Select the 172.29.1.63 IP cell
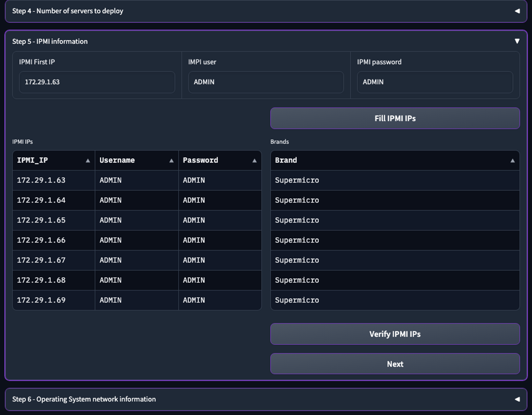This screenshot has width=532, height=415. point(53,180)
